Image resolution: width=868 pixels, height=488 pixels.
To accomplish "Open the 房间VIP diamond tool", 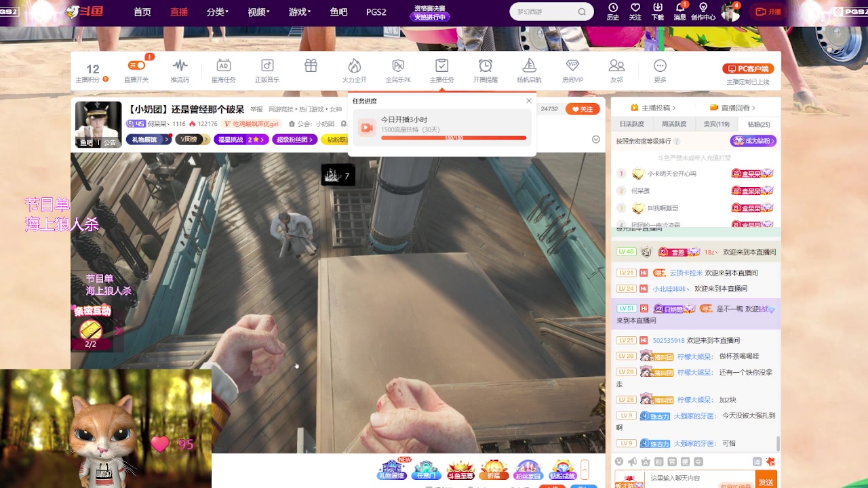I will (x=572, y=70).
